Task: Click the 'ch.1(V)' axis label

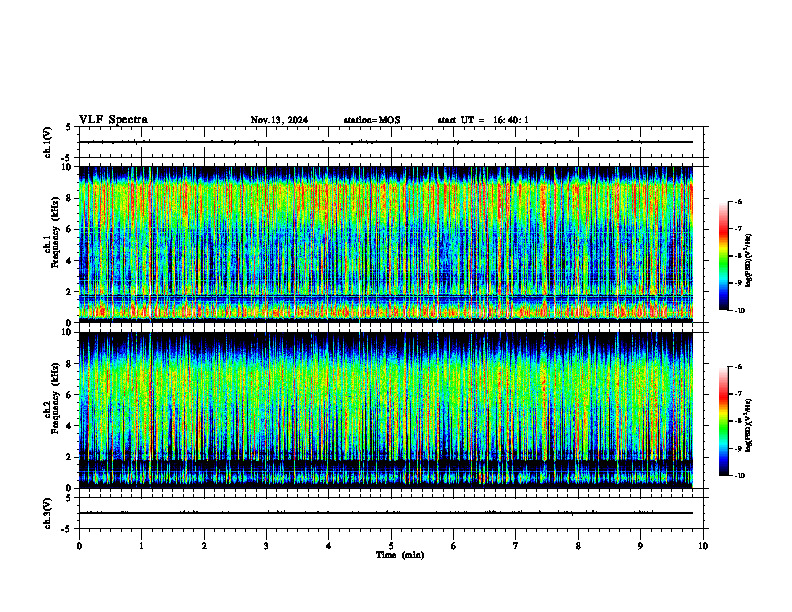Action: [48, 142]
